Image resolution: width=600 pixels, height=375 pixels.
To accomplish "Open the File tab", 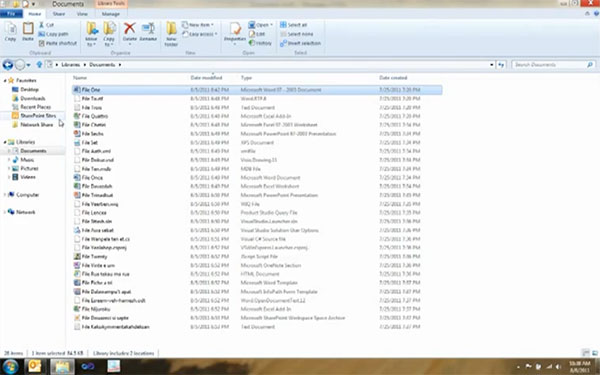I will [11, 14].
